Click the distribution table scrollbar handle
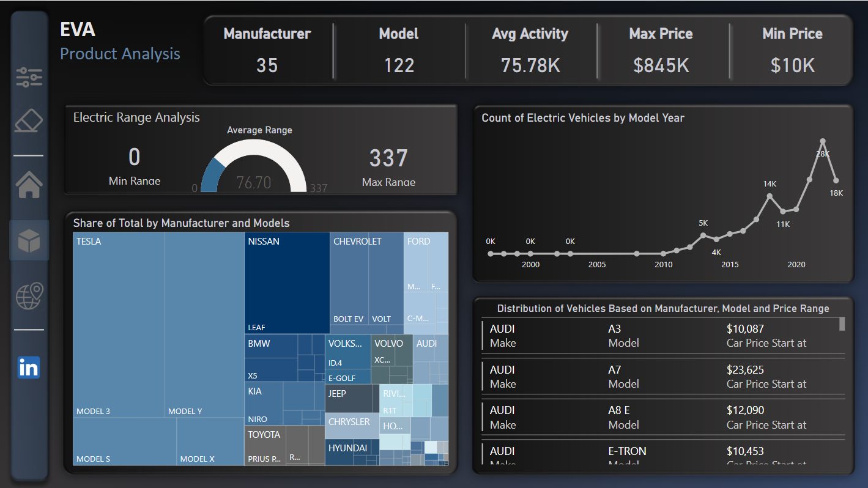Viewport: 868px width, 488px height. coord(842,323)
